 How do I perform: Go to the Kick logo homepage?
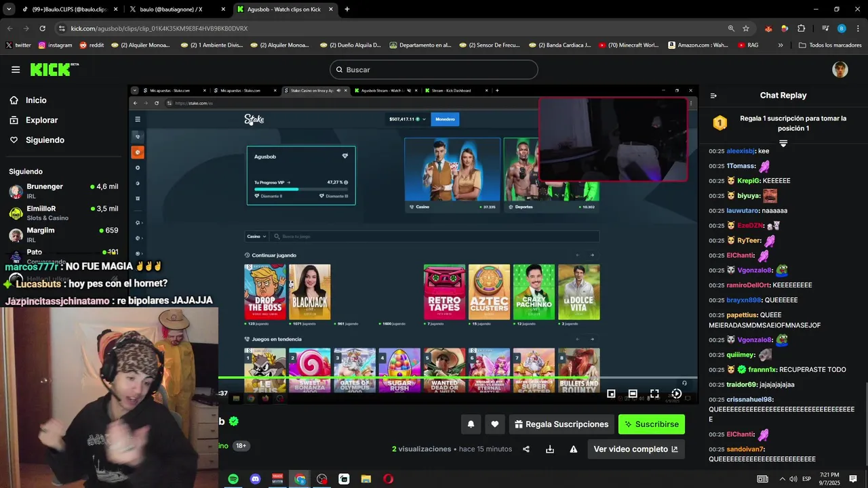tap(54, 70)
